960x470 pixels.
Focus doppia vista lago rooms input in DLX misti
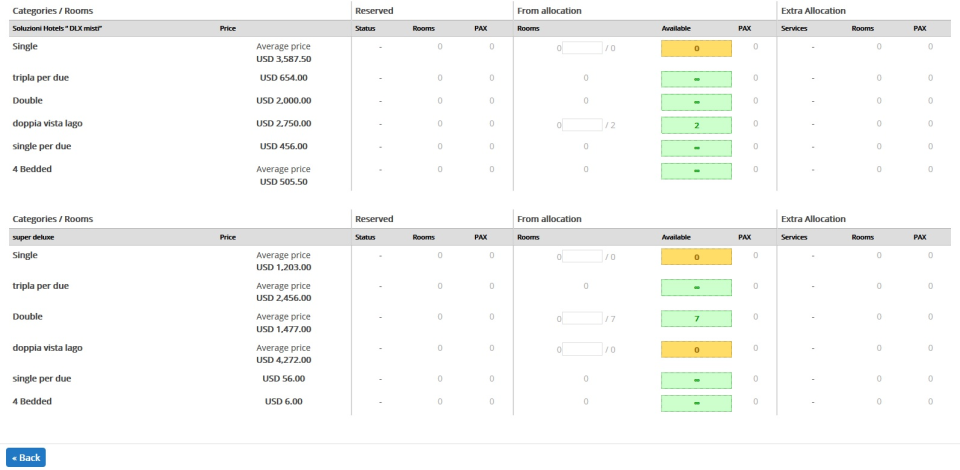click(582, 125)
